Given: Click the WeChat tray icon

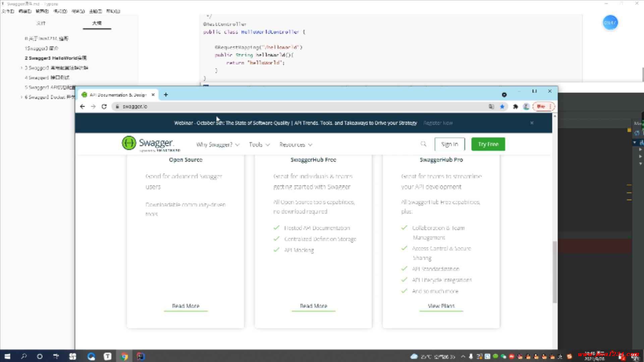Looking at the screenshot, I should click(x=503, y=356).
